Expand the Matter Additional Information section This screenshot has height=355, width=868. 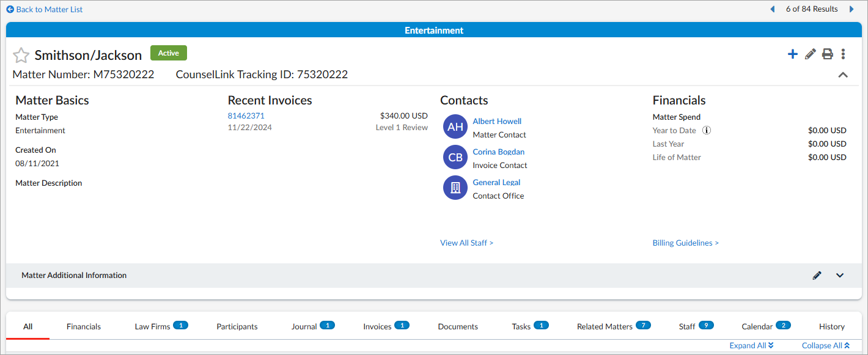pyautogui.click(x=840, y=276)
